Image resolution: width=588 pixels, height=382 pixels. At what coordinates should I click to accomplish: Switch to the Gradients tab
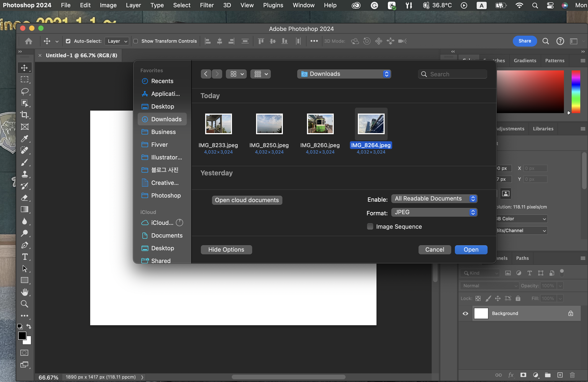coord(525,60)
